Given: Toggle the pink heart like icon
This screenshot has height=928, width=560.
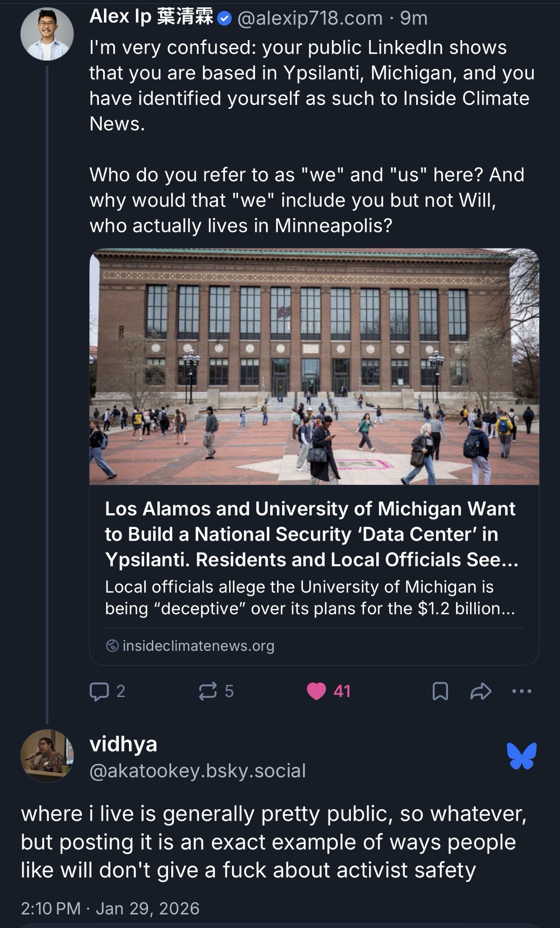Looking at the screenshot, I should 316,691.
